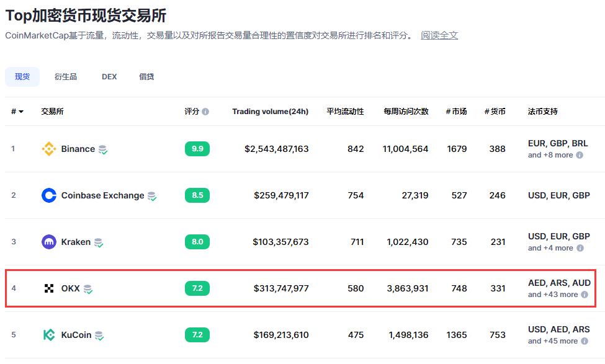Switch to the 借贷 tab
The image size is (605, 364).
tap(146, 77)
